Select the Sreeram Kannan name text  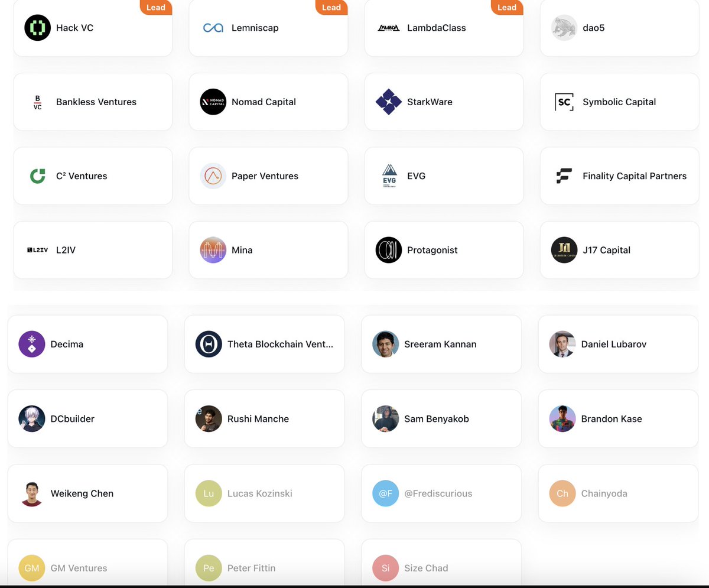(440, 344)
